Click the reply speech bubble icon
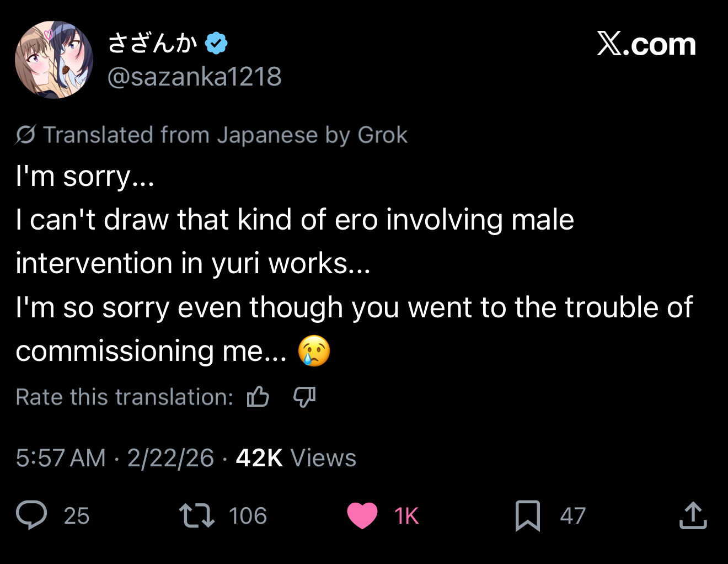The image size is (728, 564). coord(31,515)
